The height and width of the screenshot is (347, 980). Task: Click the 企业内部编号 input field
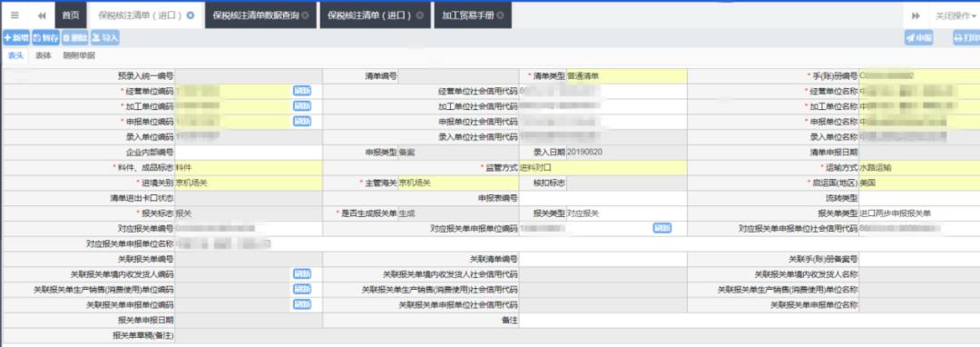[249, 152]
